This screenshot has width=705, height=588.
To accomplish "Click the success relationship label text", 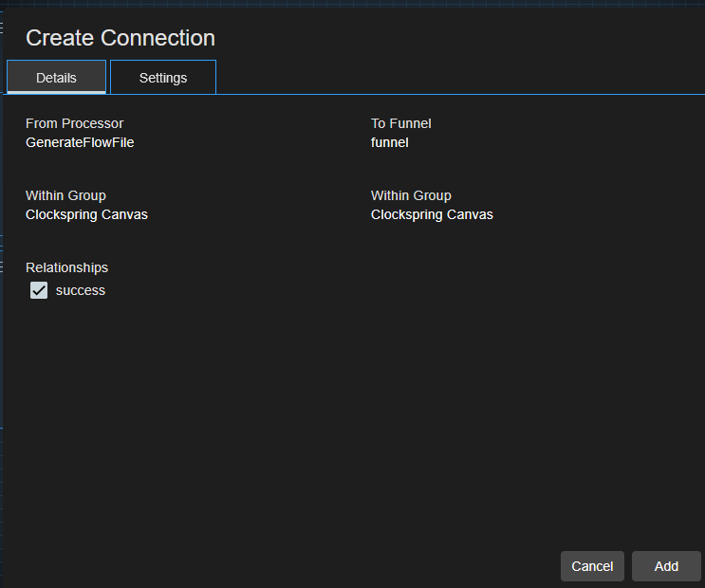I will click(81, 290).
